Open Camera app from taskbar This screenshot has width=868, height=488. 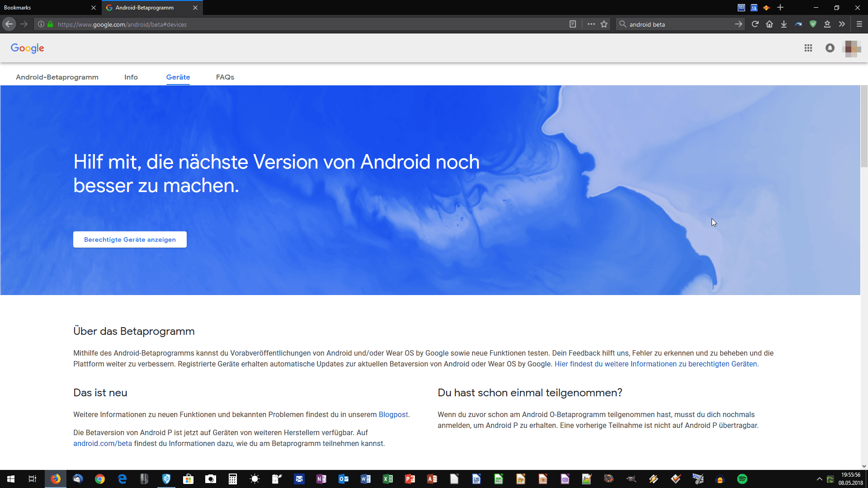pos(211,479)
